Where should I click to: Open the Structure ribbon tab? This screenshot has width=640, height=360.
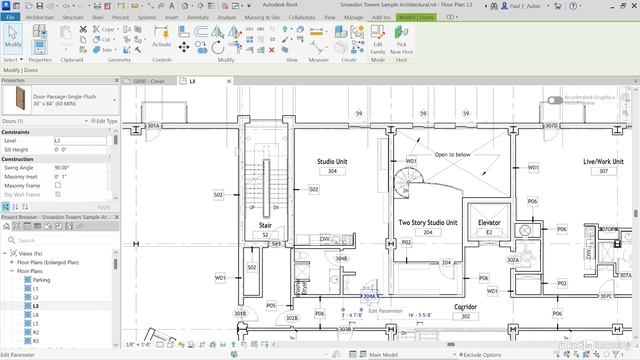coord(73,18)
